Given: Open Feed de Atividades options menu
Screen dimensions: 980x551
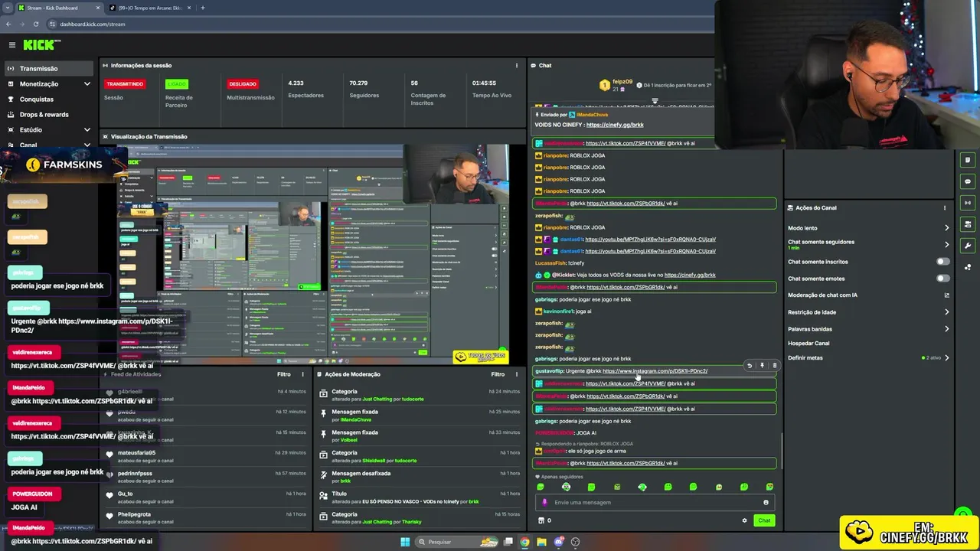Looking at the screenshot, I should [x=302, y=374].
